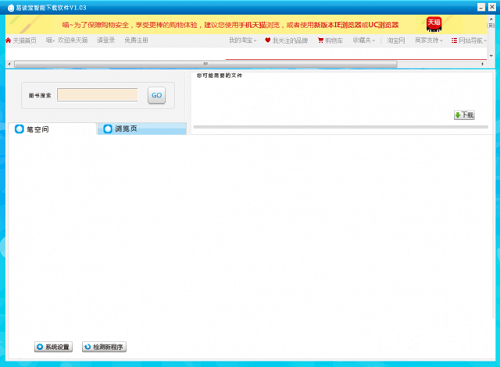Open the 淘宝网 link
This screenshot has width=500, height=367.
tap(396, 41)
